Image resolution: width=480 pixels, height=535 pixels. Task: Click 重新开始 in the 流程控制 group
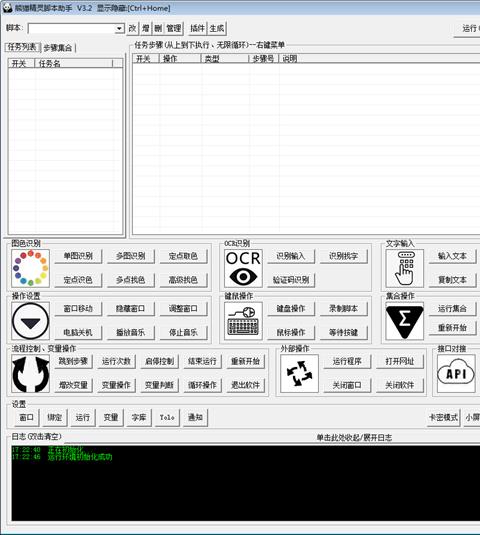click(245, 361)
